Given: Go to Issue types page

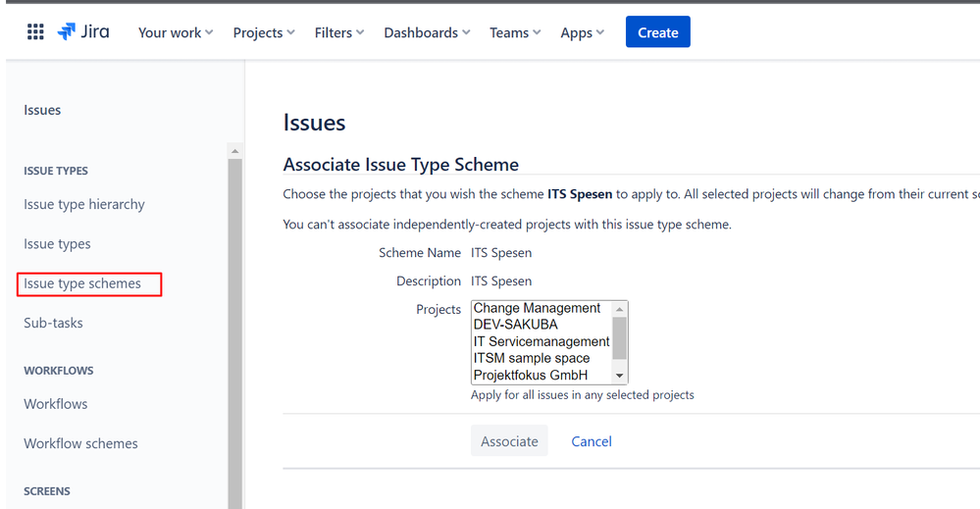Looking at the screenshot, I should click(57, 243).
